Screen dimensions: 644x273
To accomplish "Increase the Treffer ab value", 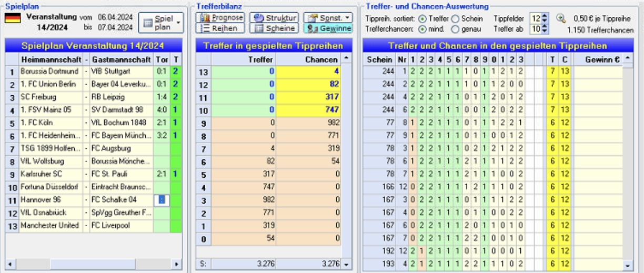I will (545, 26).
